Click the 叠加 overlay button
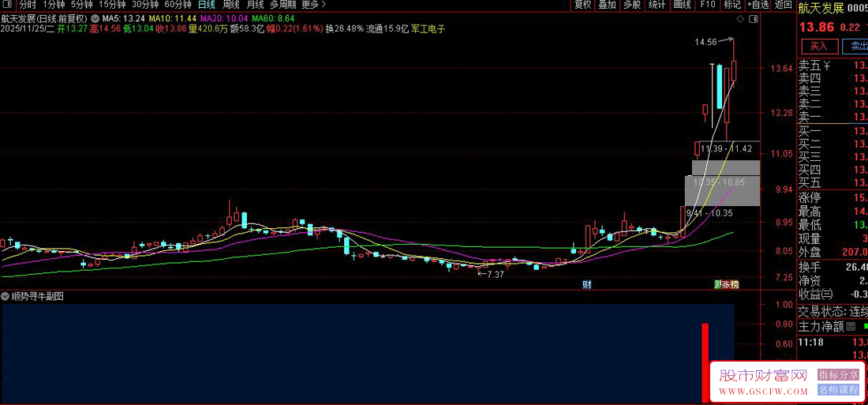The width and height of the screenshot is (868, 405). (x=608, y=5)
